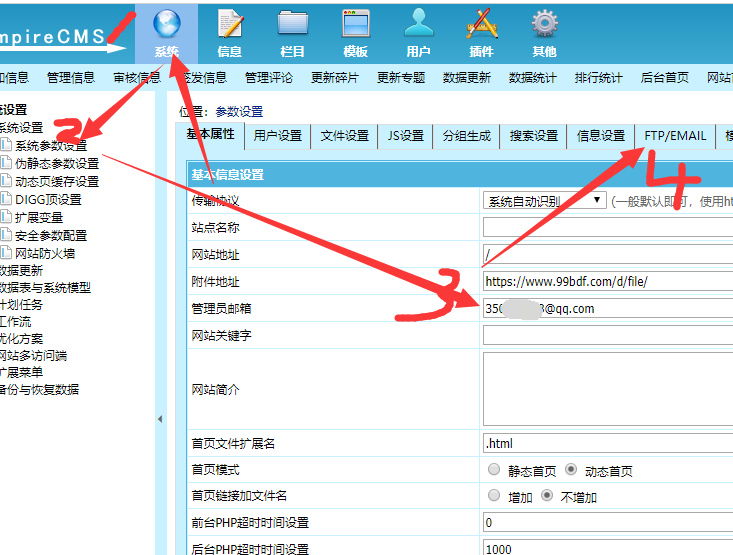Click the 系统 globe icon
The width and height of the screenshot is (733, 555).
click(x=167, y=25)
